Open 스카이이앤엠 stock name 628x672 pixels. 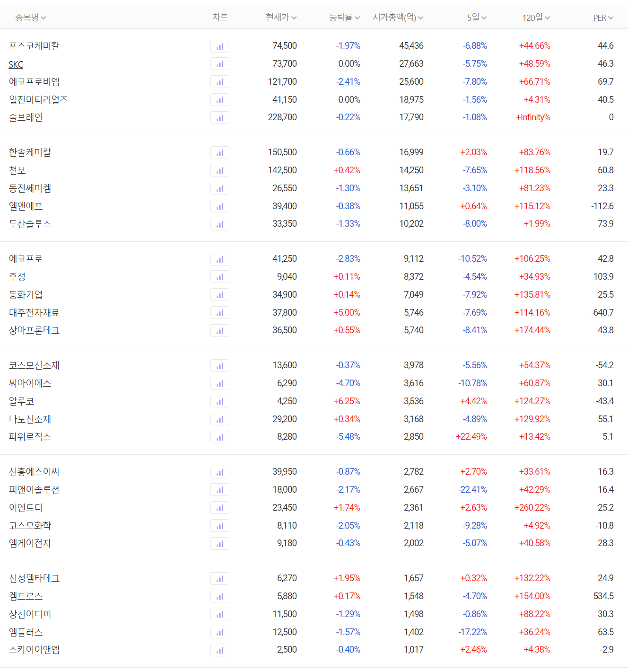pos(34,650)
